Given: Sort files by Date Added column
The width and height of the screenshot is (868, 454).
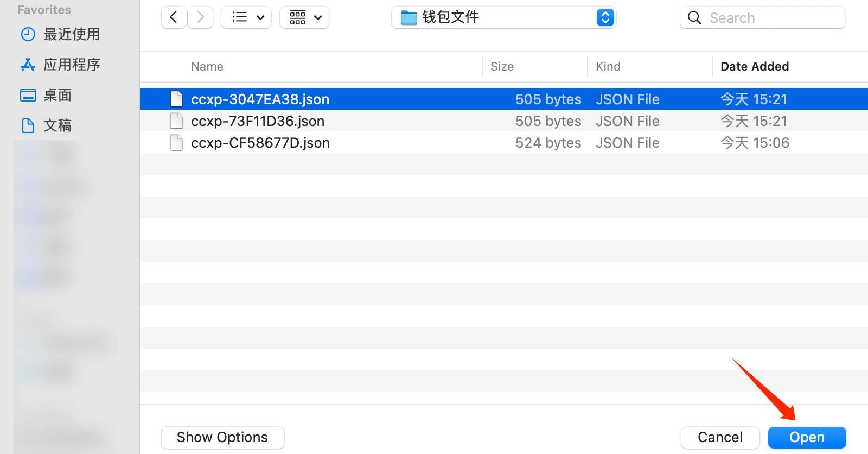Looking at the screenshot, I should pos(754,66).
